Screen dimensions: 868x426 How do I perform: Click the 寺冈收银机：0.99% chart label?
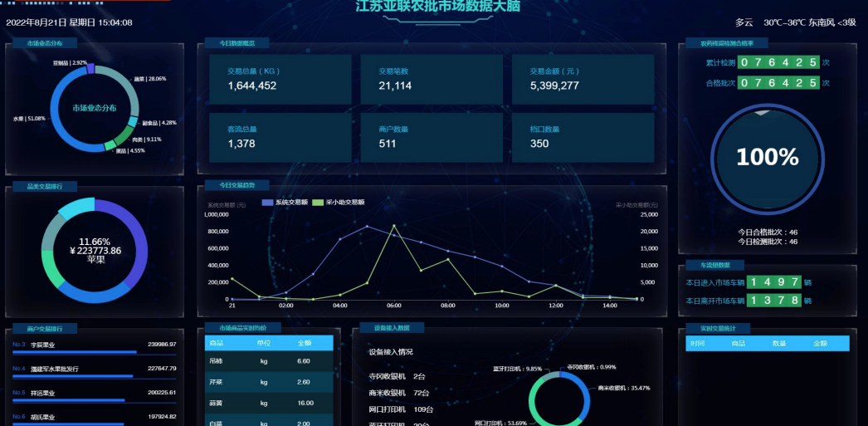pyautogui.click(x=591, y=367)
